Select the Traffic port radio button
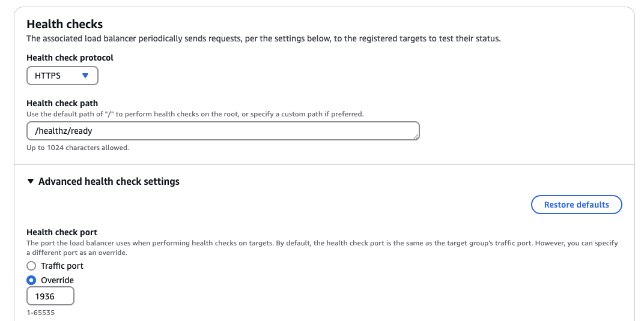 32,266
